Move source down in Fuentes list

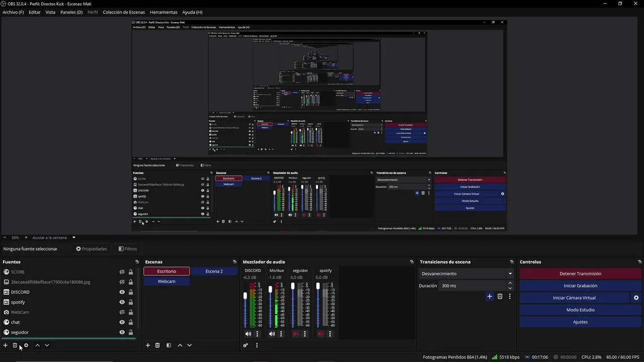click(47, 345)
